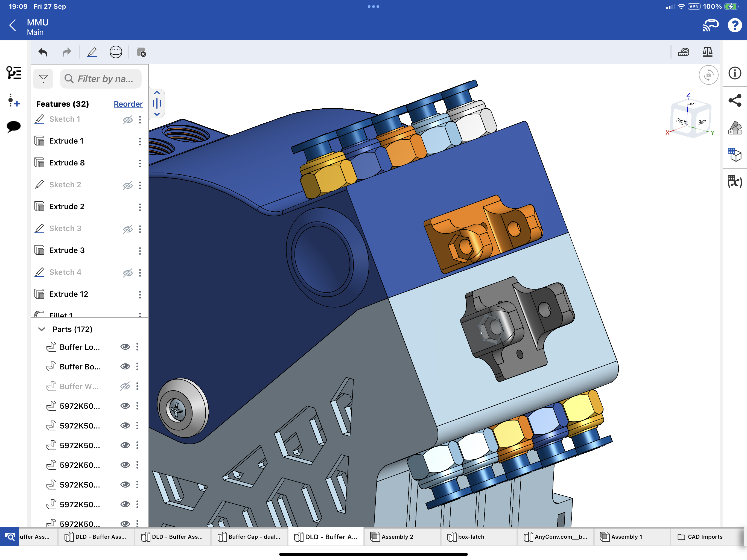Switch to Buffer Cap - dual... tab
Screen dimensions: 747x560
pos(249,537)
